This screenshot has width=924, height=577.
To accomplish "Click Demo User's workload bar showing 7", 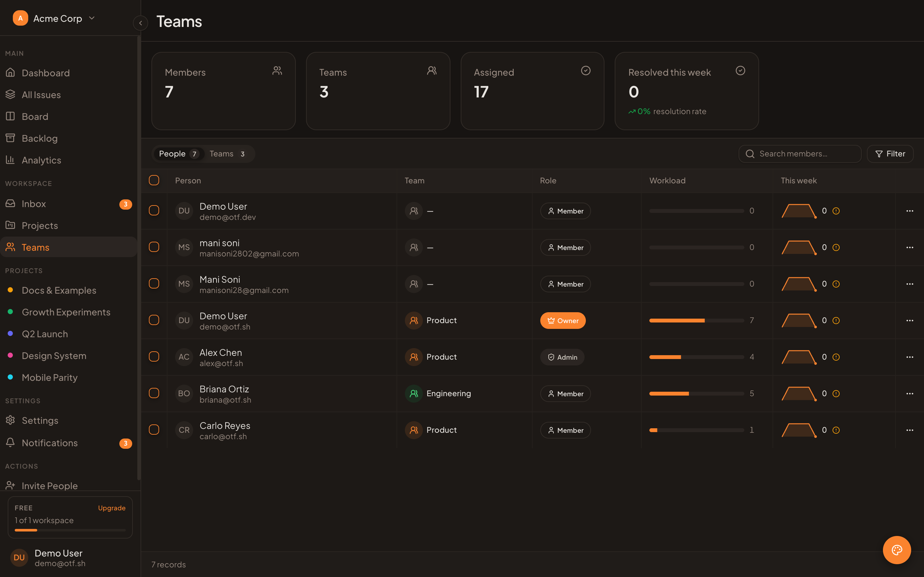I will (x=697, y=321).
